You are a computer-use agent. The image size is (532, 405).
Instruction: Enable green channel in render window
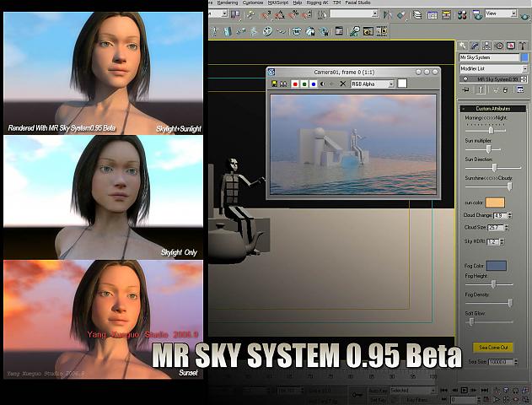click(x=304, y=84)
